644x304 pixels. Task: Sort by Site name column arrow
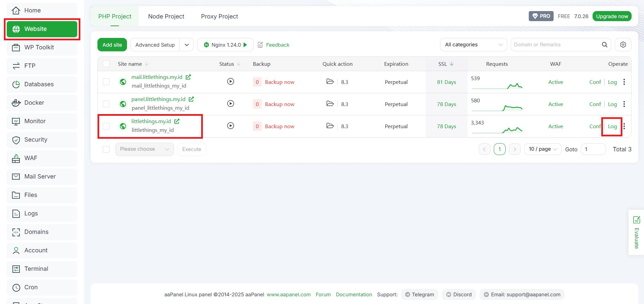point(147,64)
